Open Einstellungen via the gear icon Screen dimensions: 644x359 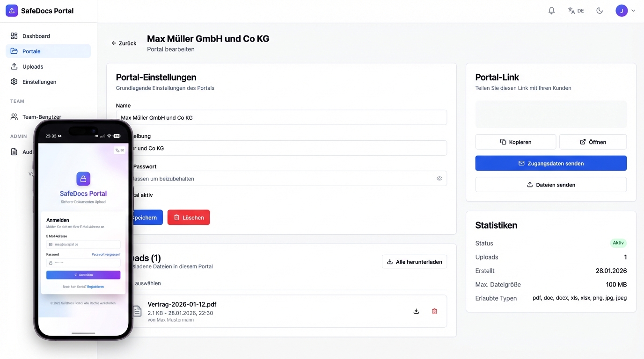tap(14, 81)
